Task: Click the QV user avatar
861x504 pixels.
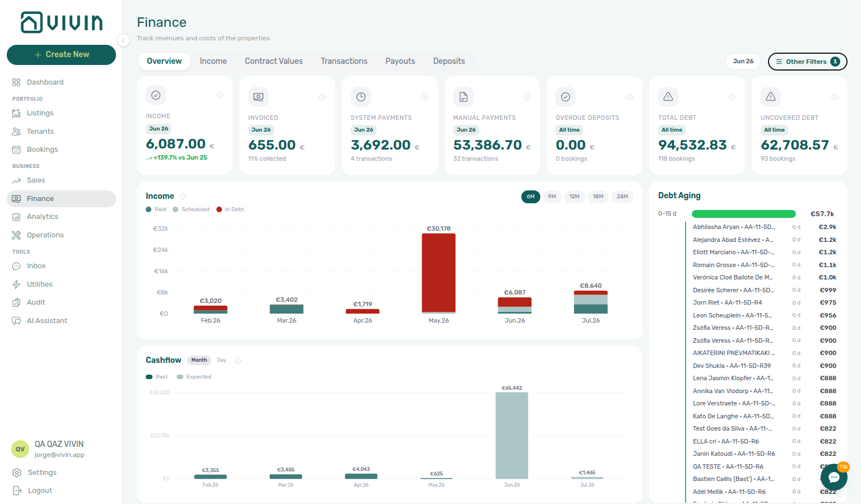Action: tap(20, 449)
